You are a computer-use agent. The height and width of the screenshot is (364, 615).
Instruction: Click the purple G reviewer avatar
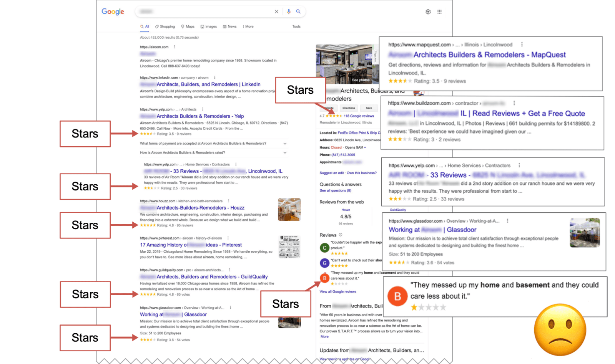tap(324, 263)
